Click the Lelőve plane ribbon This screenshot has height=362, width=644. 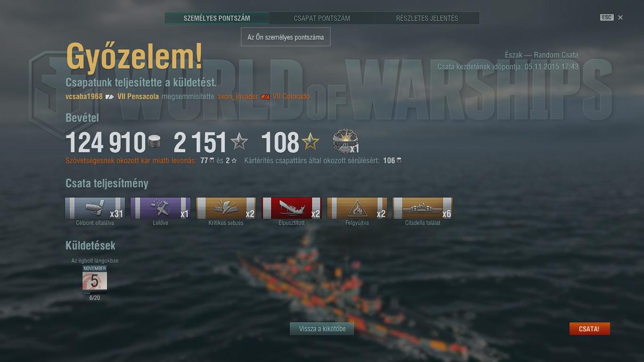tap(160, 208)
